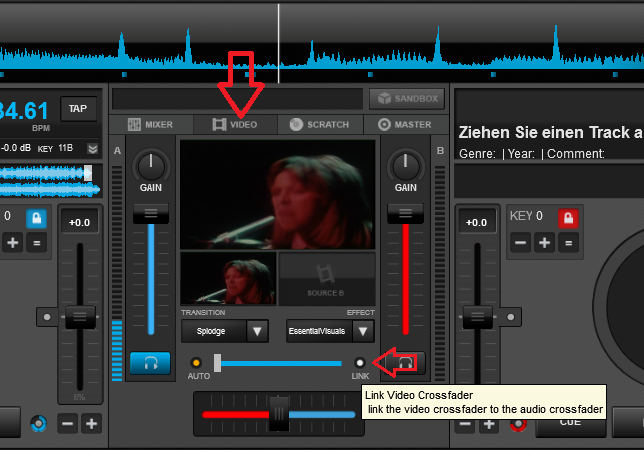Image resolution: width=644 pixels, height=450 pixels.
Task: Click the right deck KEY minus button
Action: pos(520,243)
